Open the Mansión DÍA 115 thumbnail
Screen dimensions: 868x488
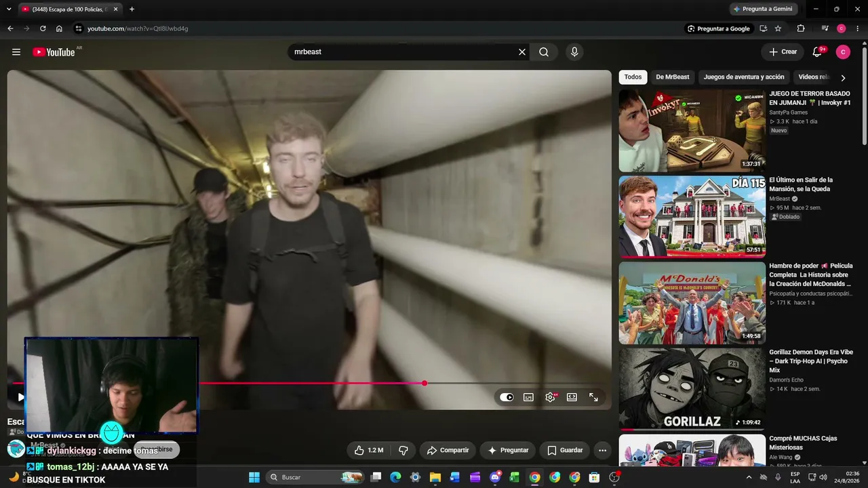(x=692, y=217)
